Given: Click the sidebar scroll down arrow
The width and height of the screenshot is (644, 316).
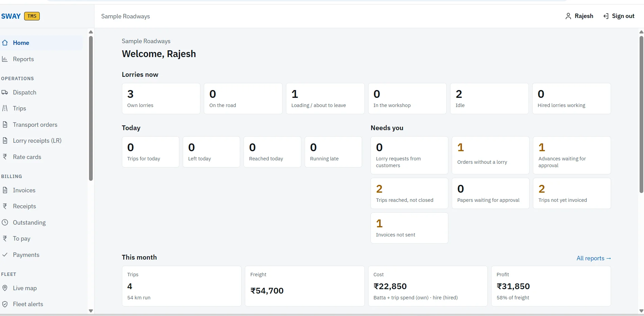Looking at the screenshot, I should (x=91, y=311).
